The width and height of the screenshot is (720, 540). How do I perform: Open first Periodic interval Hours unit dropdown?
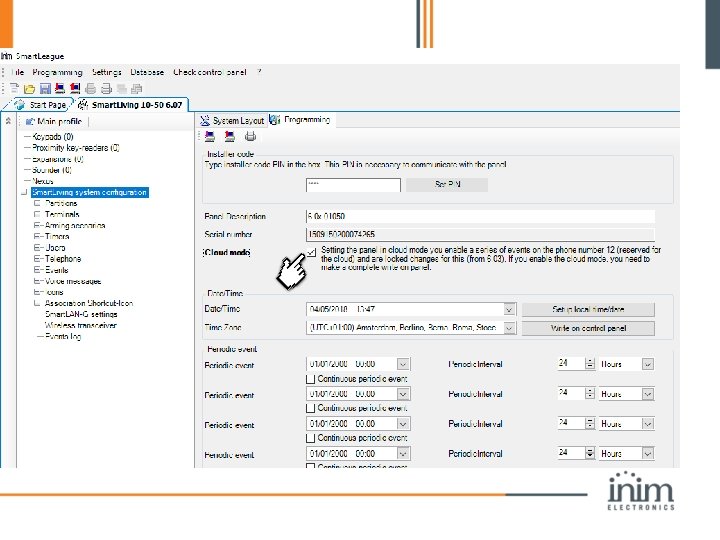point(647,364)
